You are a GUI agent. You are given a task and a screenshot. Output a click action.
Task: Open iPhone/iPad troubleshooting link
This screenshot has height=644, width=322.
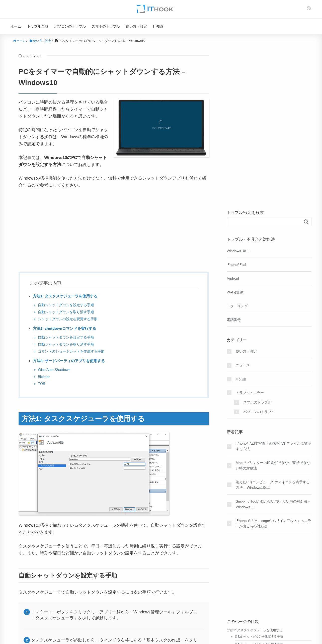tap(236, 265)
